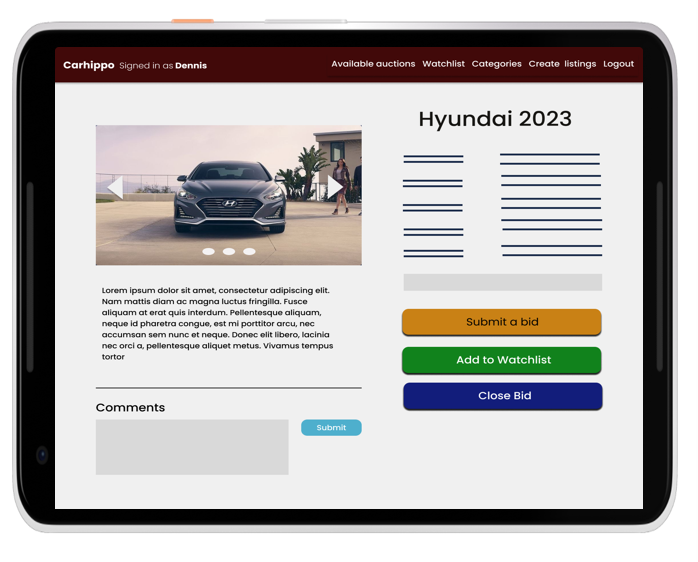Viewport: 698px width, 562px height.
Task: Click the green Add to Watchlist button
Action: (x=502, y=360)
